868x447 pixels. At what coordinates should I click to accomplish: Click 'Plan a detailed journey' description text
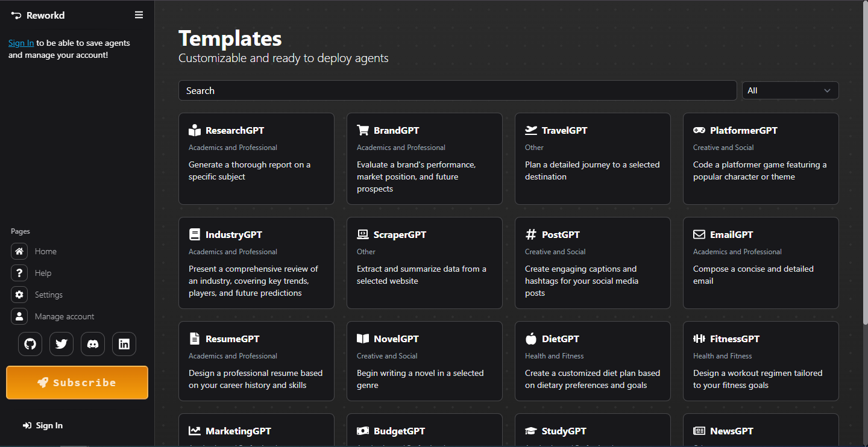(x=592, y=170)
